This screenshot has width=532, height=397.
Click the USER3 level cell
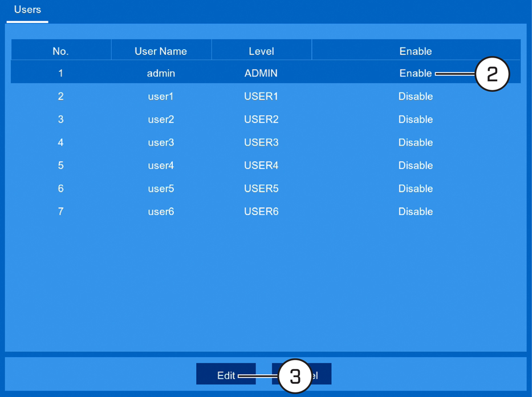(x=261, y=143)
